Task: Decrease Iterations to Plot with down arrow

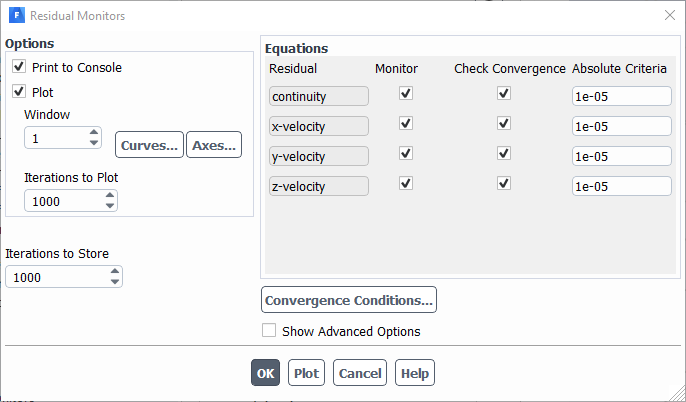Action: coord(110,207)
